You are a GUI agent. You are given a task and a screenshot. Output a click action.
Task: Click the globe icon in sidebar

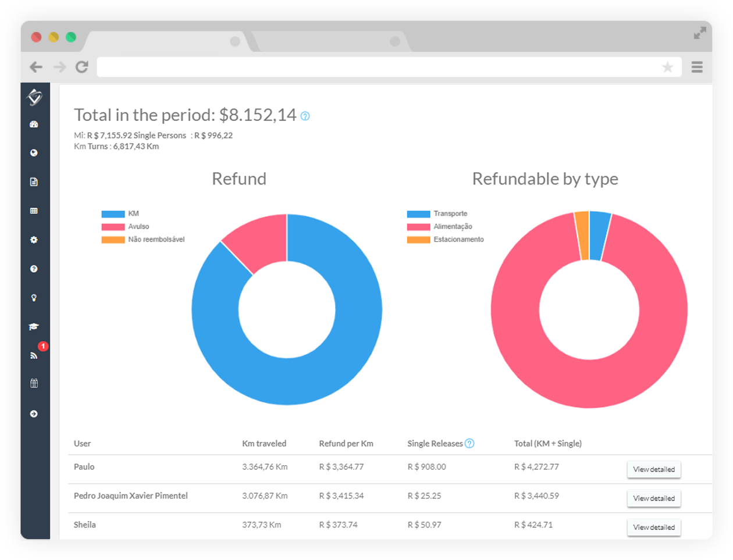[x=34, y=153]
